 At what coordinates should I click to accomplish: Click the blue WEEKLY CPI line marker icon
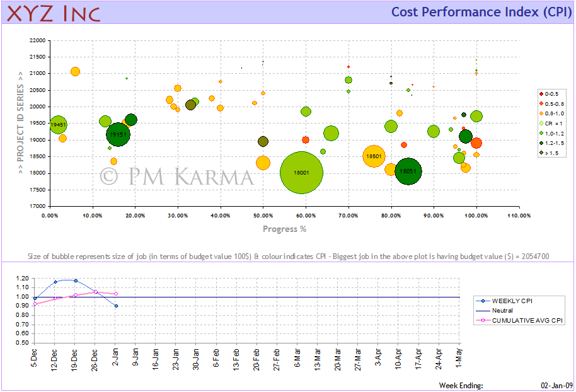pos(483,301)
